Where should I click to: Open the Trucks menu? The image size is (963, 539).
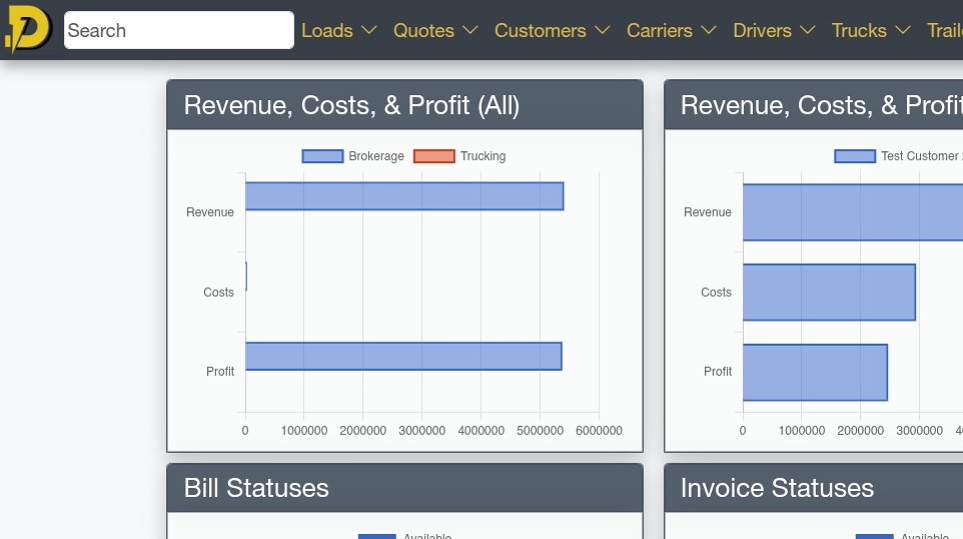coord(870,30)
